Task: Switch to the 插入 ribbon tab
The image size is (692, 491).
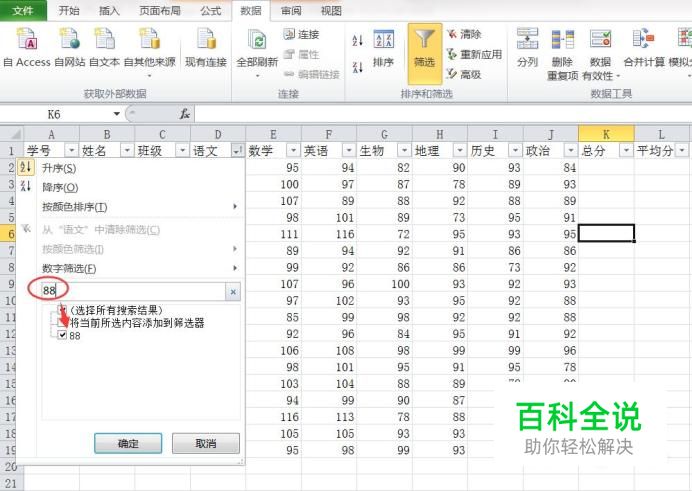Action: point(109,10)
